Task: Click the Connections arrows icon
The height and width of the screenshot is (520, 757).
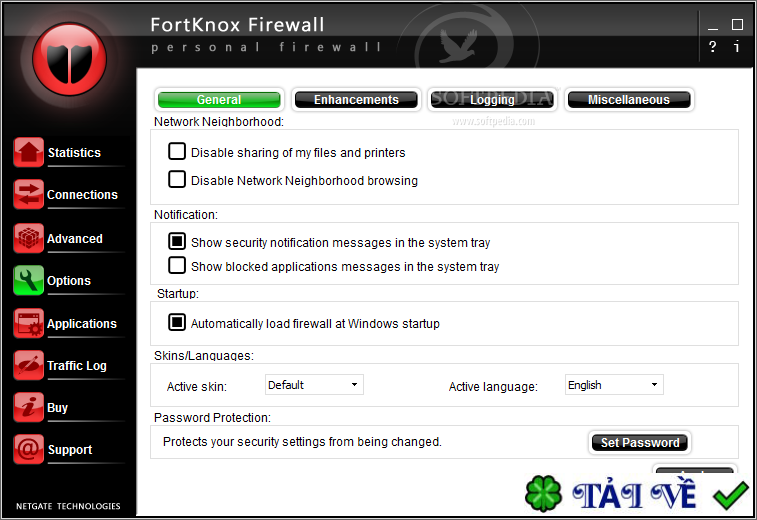Action: pos(28,194)
